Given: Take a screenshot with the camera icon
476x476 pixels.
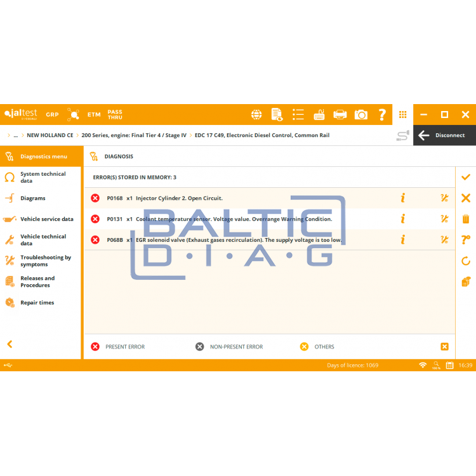Looking at the screenshot, I should pyautogui.click(x=361, y=114).
